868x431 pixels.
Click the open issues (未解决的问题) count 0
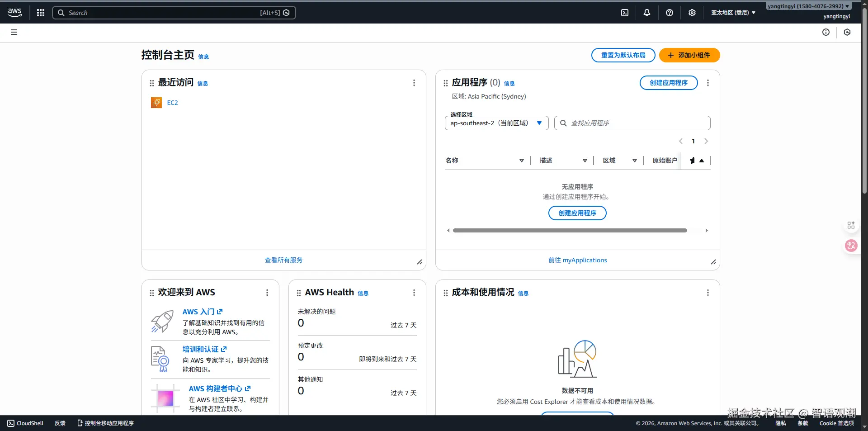pos(301,323)
